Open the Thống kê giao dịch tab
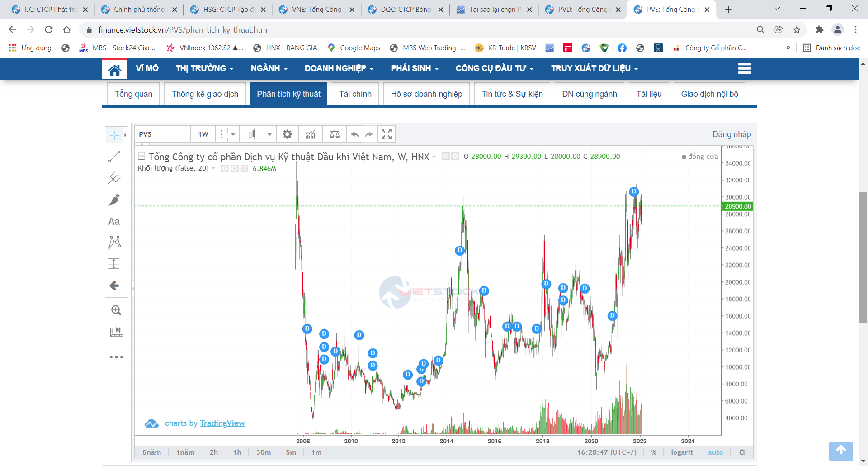 [205, 94]
